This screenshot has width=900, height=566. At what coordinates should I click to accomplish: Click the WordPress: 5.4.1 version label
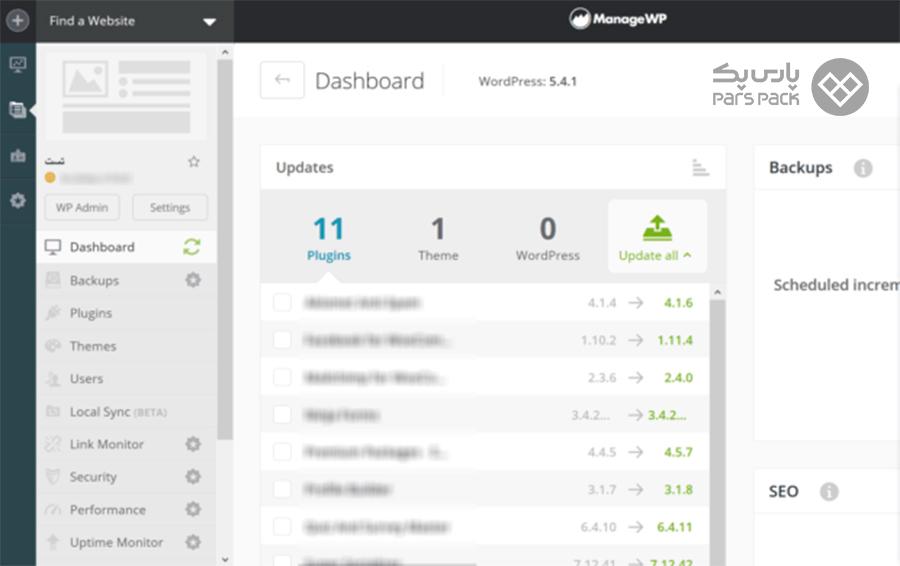point(527,82)
